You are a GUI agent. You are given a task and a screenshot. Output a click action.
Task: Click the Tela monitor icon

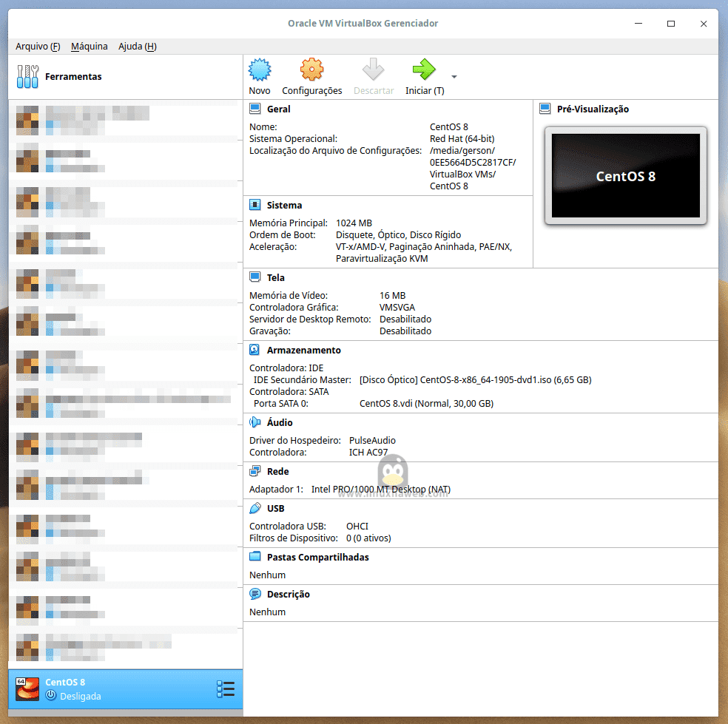pos(255,277)
